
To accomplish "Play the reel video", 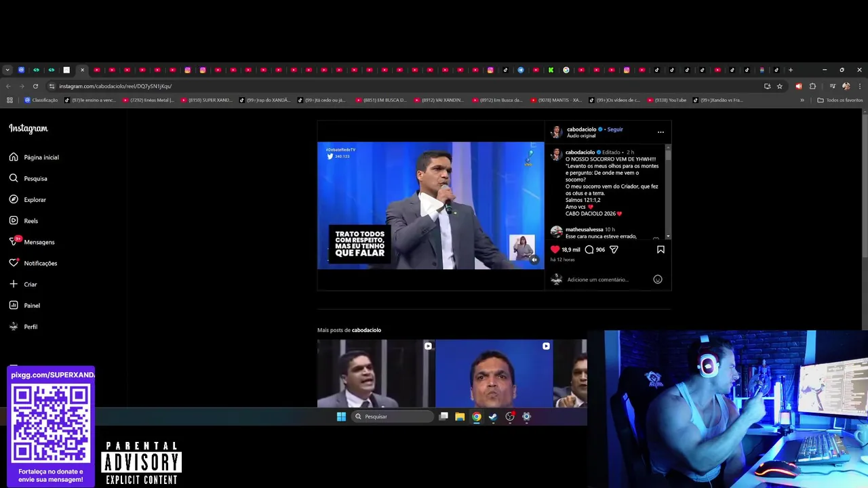I will (431, 205).
